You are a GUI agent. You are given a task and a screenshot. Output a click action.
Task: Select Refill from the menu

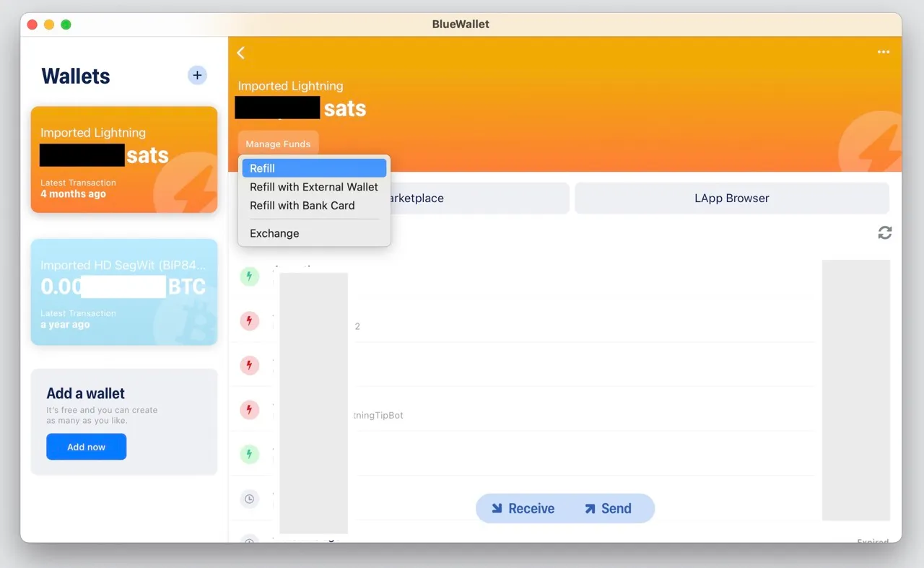pyautogui.click(x=314, y=168)
